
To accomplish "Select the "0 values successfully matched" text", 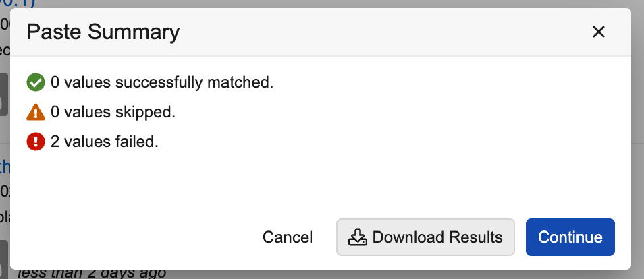I will coord(162,83).
